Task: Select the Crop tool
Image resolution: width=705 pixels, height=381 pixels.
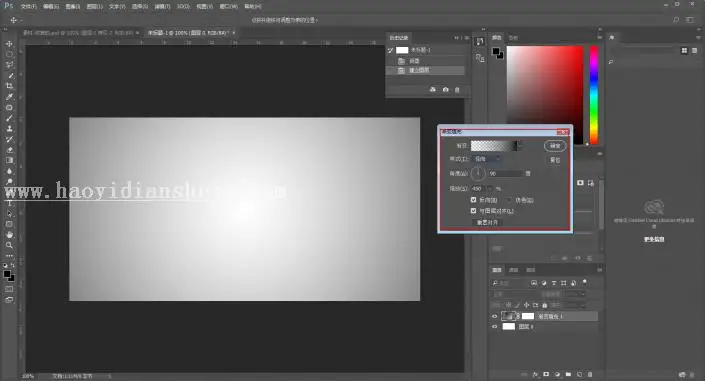Action: point(9,86)
